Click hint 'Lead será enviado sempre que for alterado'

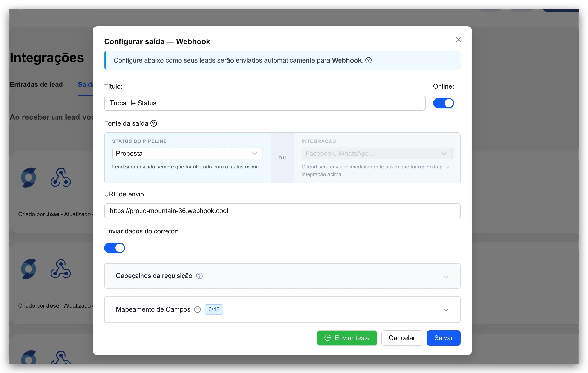pos(185,167)
